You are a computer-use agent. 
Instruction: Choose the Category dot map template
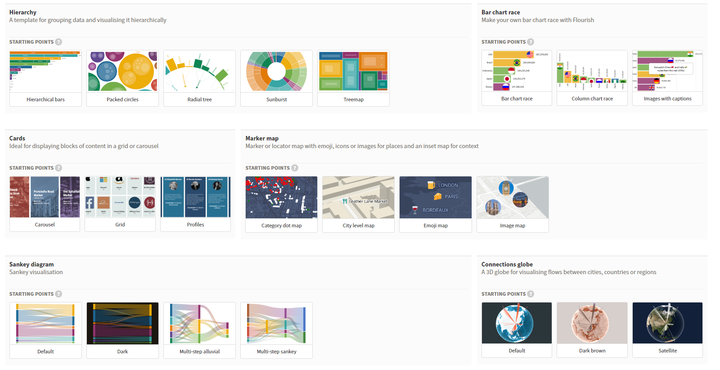(281, 204)
